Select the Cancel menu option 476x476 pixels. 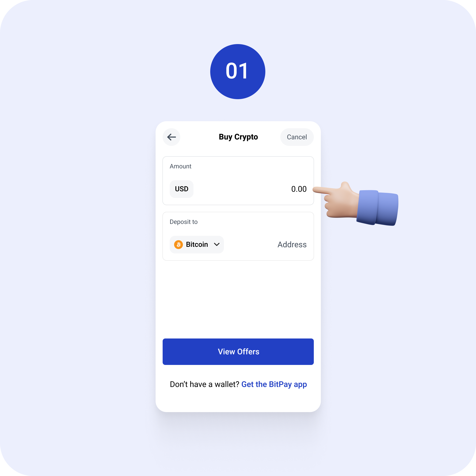(x=296, y=137)
